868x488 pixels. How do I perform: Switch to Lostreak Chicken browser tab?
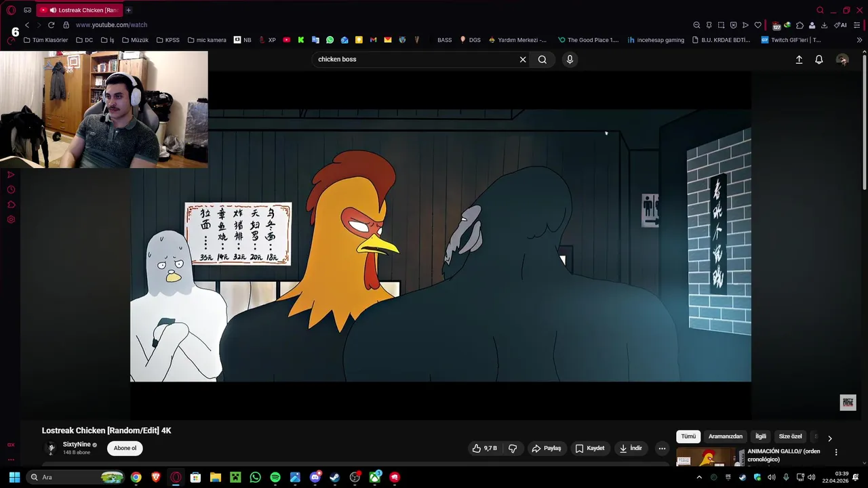[78, 10]
